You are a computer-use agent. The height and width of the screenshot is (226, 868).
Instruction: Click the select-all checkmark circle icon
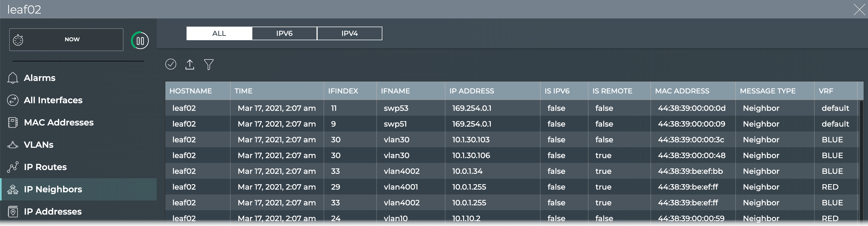170,64
